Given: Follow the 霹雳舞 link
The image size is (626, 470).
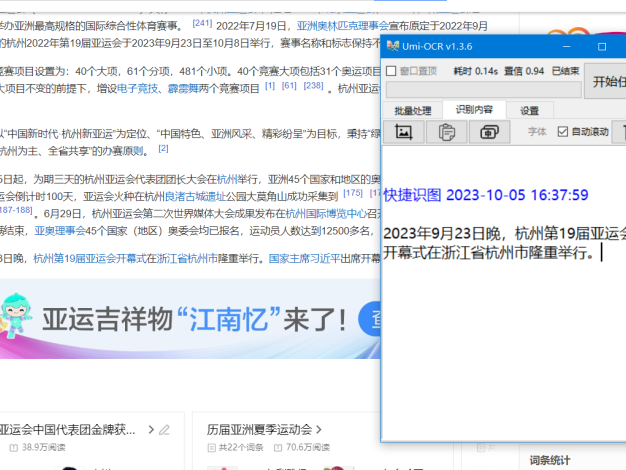Looking at the screenshot, I should 183,88.
